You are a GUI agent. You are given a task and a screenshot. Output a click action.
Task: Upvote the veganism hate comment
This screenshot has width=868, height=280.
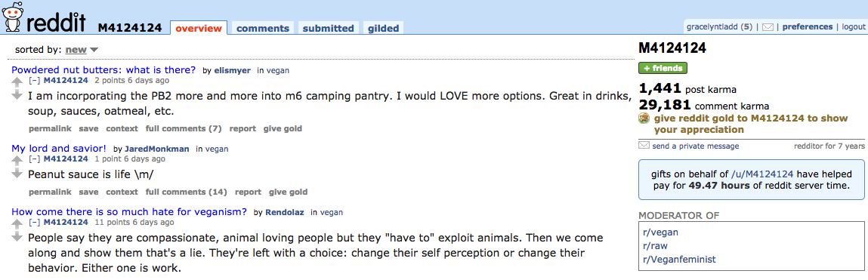18,225
